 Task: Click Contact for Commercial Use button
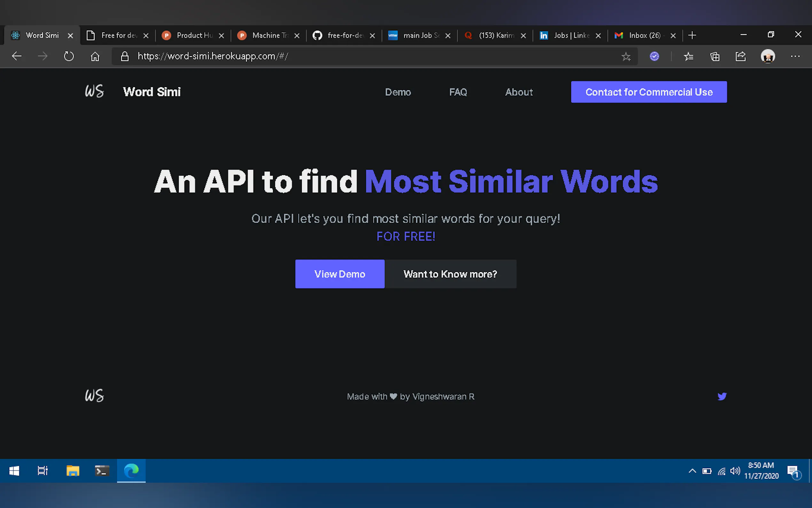pyautogui.click(x=649, y=92)
